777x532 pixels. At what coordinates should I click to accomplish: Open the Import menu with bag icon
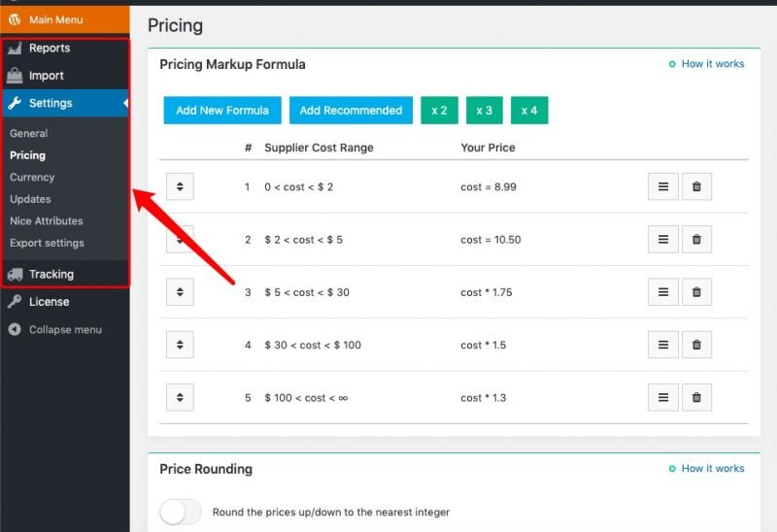(15, 76)
